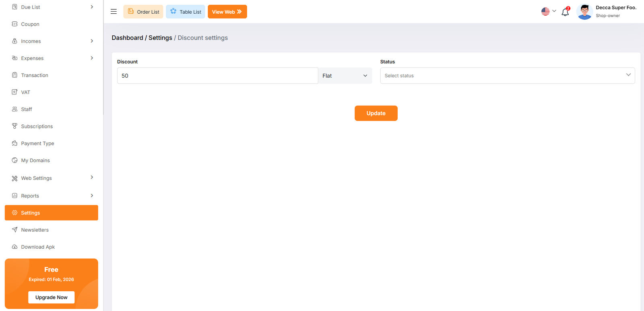Click the Dashboard breadcrumb link
The image size is (644, 311).
tap(127, 38)
